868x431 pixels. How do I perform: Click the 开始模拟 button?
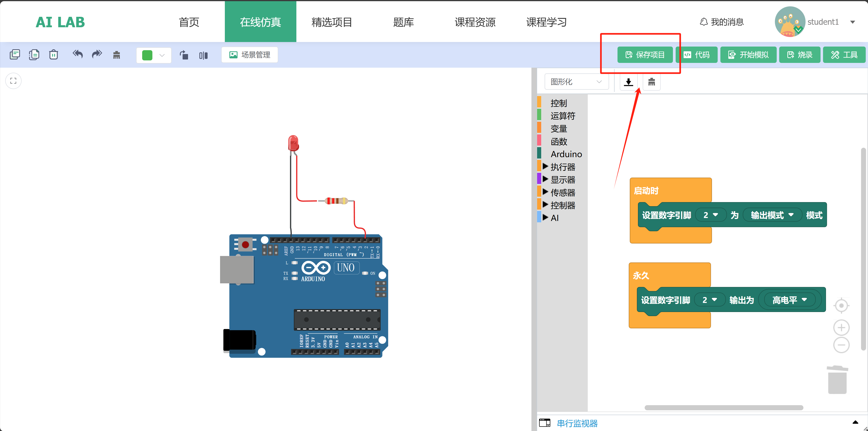point(748,55)
